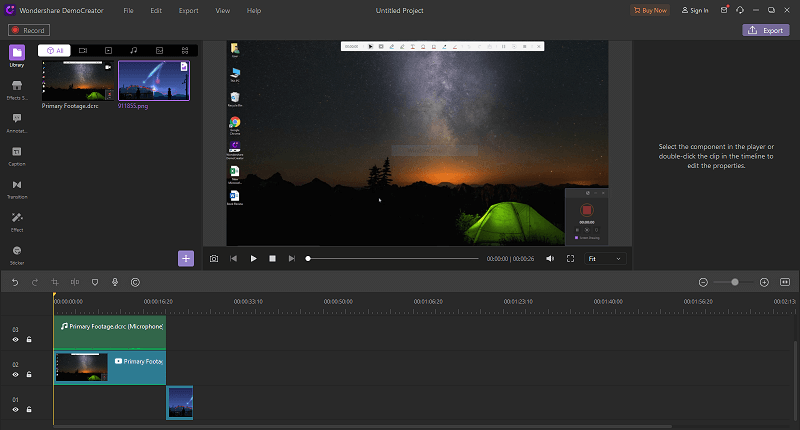Viewport: 800px width, 430px height.
Task: Select Primary Footage video clip on track 02
Action: pos(110,368)
